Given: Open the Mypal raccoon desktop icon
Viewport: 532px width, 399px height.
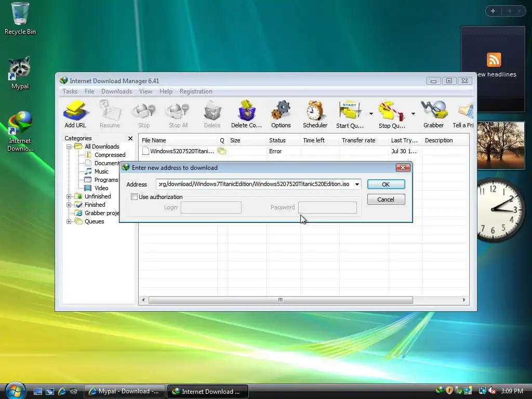Looking at the screenshot, I should tap(20, 73).
